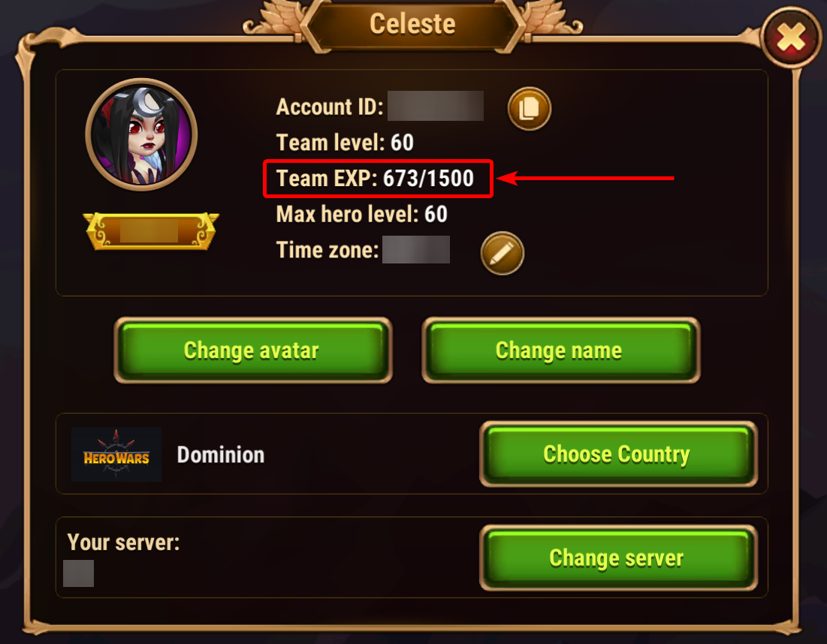Viewport: 827px width, 644px height.
Task: Edit the time zone with the pencil icon
Action: click(x=502, y=253)
